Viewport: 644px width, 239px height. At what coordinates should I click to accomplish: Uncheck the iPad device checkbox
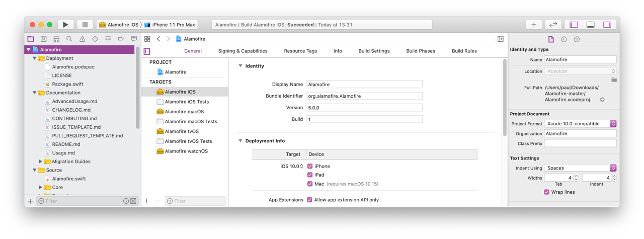[x=310, y=175]
